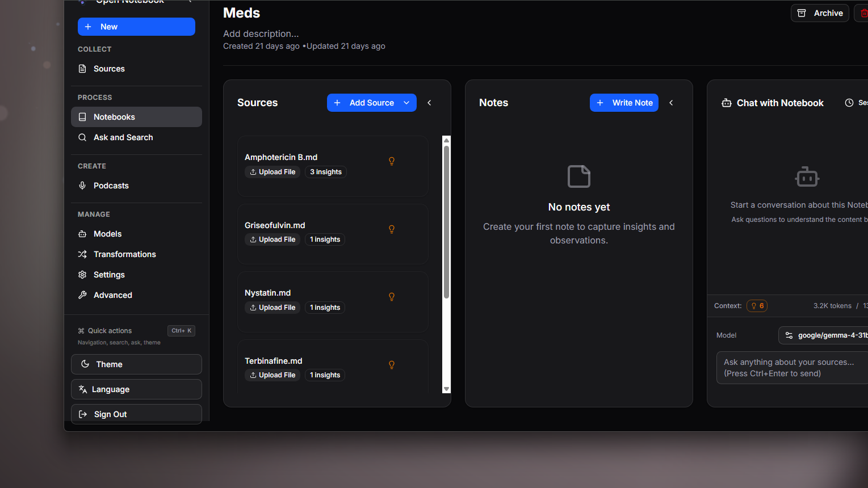Click the Meds notebook title
Viewport: 868px width, 488px height.
coord(242,13)
